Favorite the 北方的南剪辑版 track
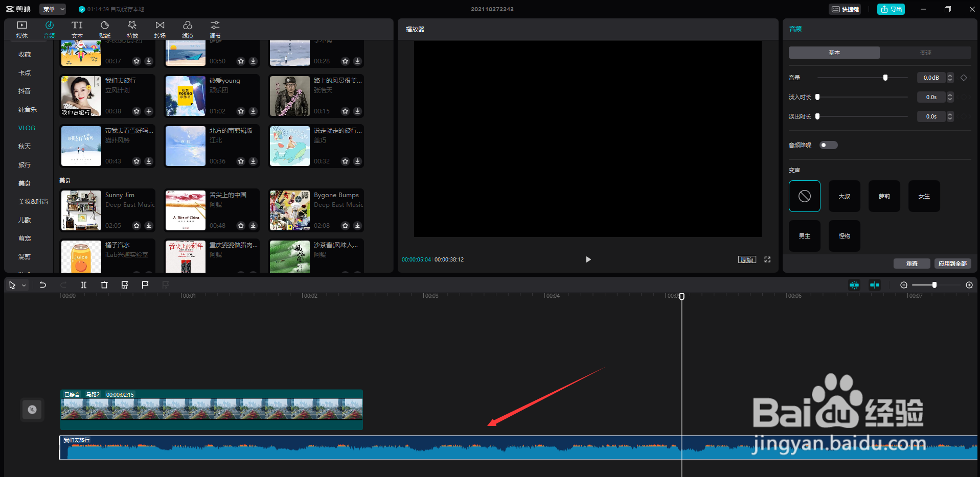Image resolution: width=980 pixels, height=477 pixels. (241, 161)
